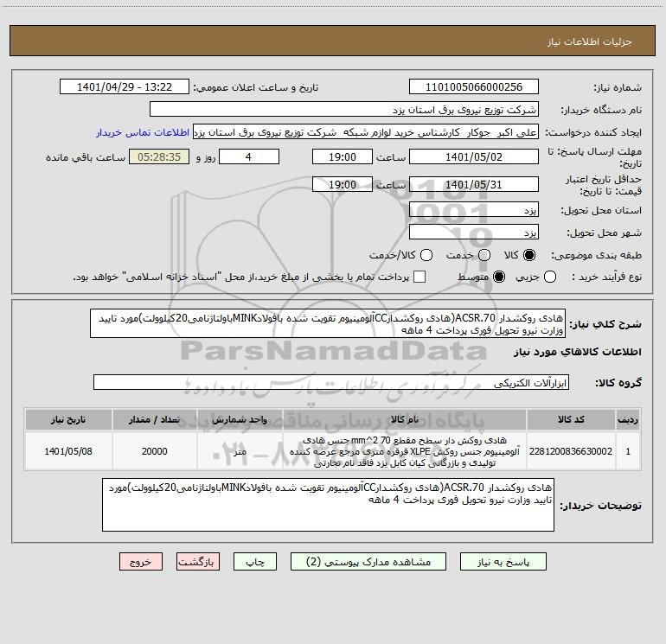The image size is (666, 644).
Task: Select the کالا radio button
Action: coord(529,255)
